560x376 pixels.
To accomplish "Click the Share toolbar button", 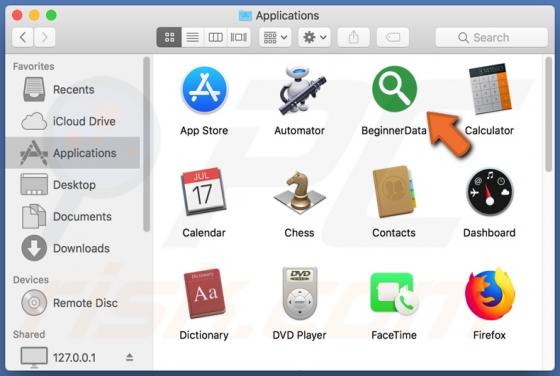I will click(x=354, y=37).
